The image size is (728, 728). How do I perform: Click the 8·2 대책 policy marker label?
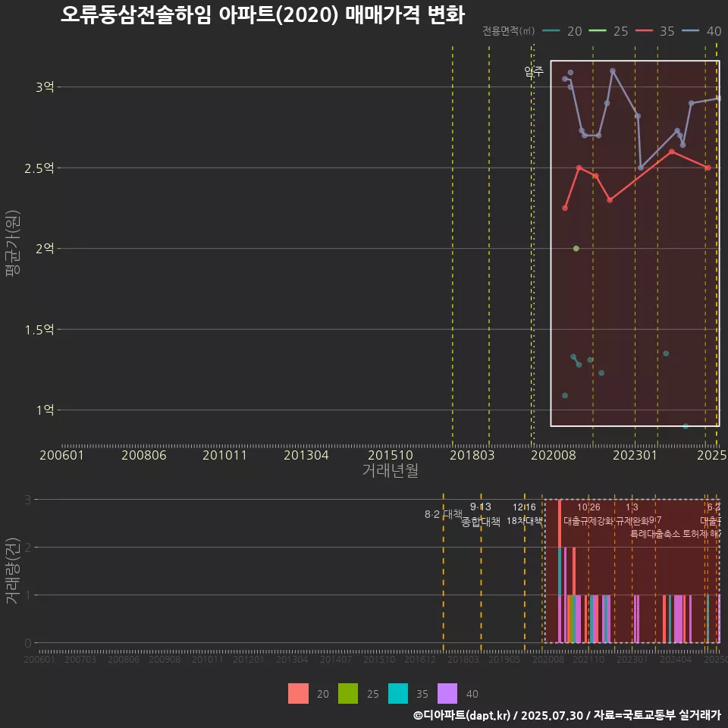pos(444,514)
